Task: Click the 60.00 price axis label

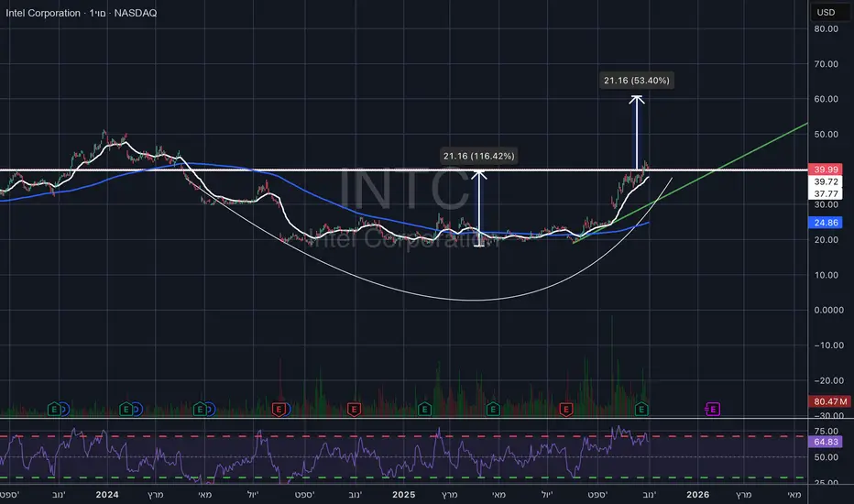Action: pos(826,99)
